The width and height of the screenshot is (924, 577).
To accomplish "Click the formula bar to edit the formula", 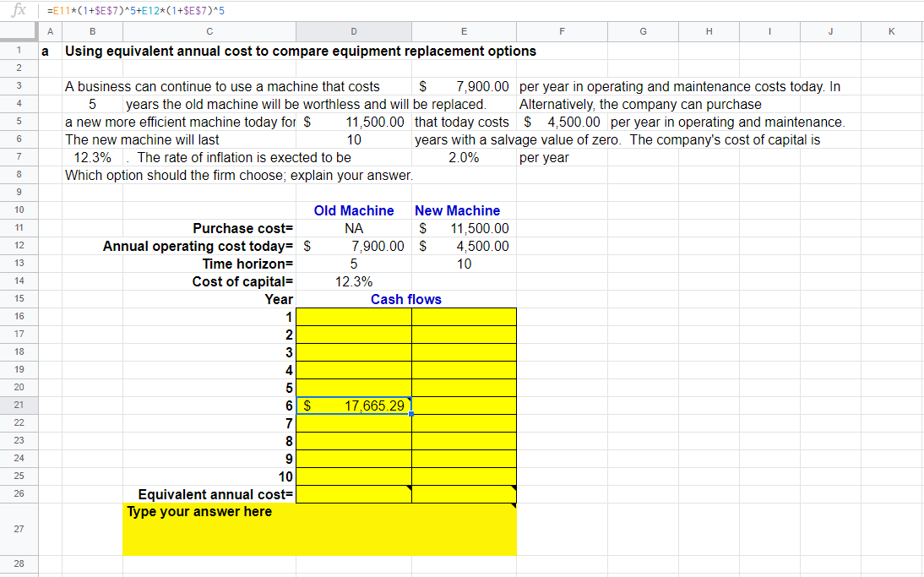I will [253, 10].
